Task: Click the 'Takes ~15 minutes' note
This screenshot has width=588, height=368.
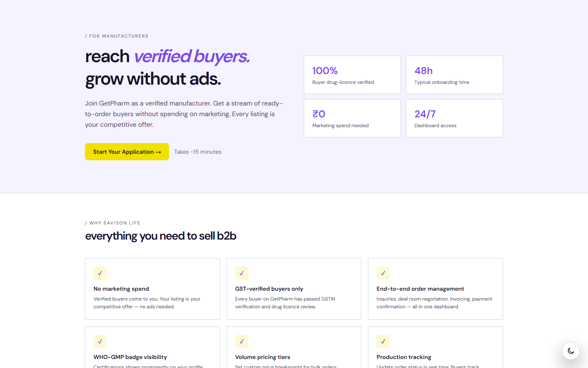Action: (x=198, y=152)
